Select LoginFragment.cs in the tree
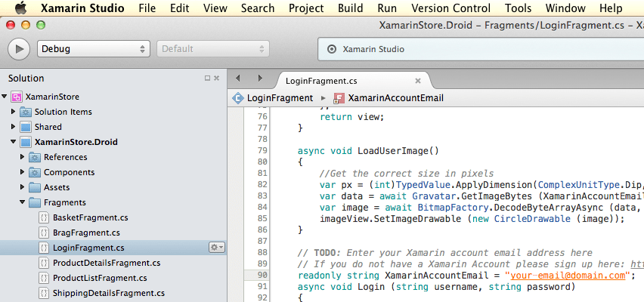 113,248
